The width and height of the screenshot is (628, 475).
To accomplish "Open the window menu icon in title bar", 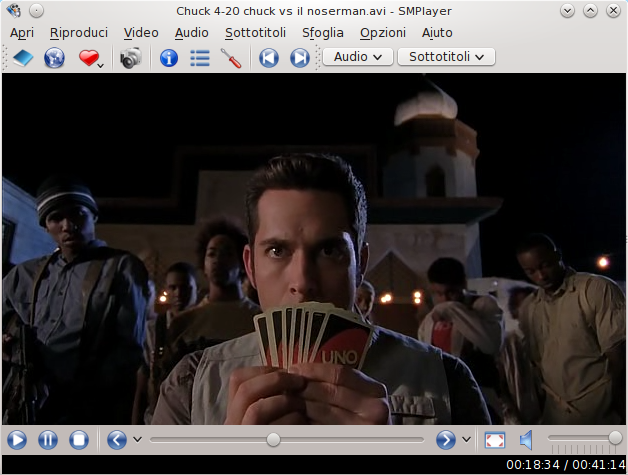I will click(x=14, y=11).
